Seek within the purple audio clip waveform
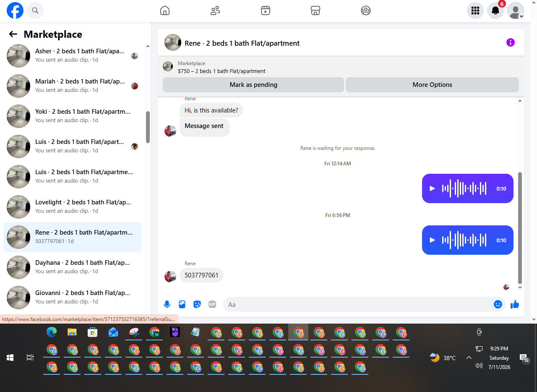Screen dimensions: 537x392 [x=464, y=188]
